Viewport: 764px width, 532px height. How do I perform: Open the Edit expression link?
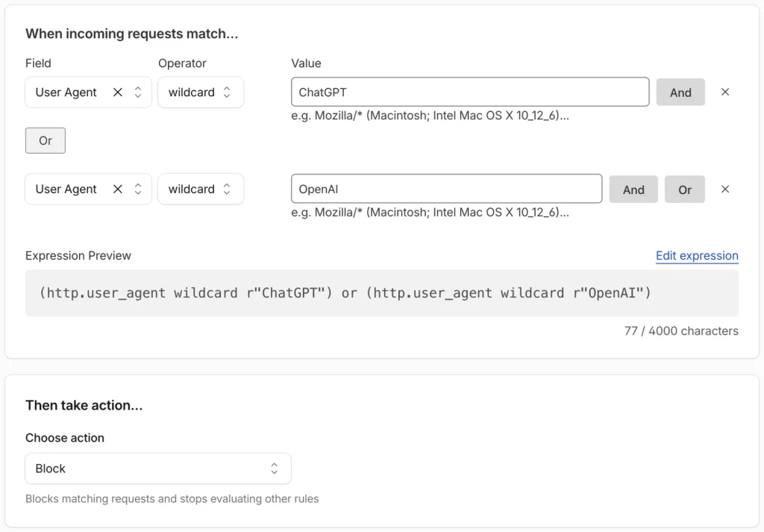click(697, 256)
